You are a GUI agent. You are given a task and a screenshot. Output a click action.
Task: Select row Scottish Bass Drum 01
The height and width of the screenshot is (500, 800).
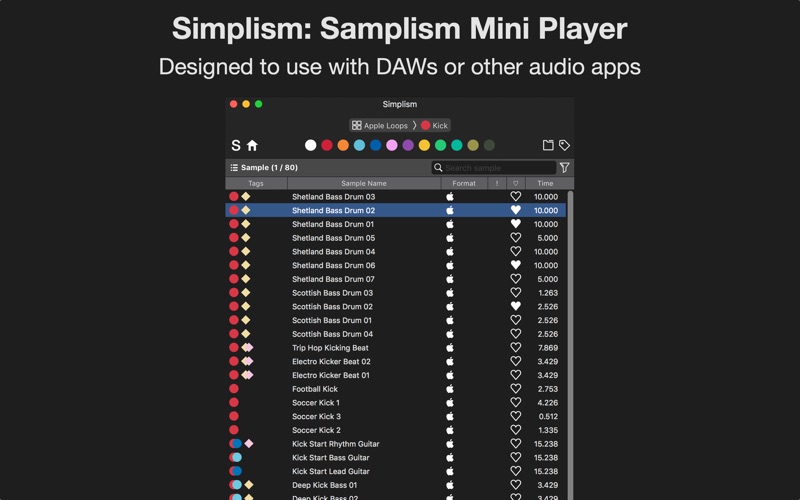(x=396, y=320)
